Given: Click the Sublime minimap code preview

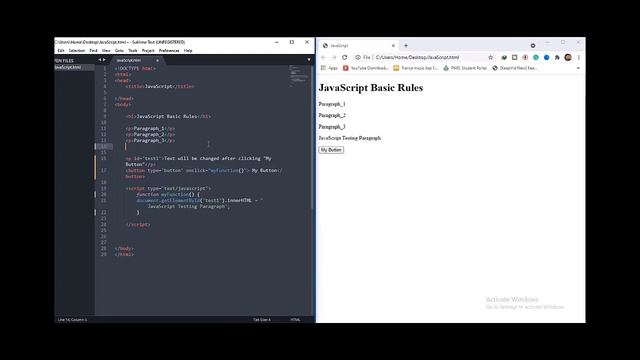Looking at the screenshot, I should pyautogui.click(x=299, y=76).
